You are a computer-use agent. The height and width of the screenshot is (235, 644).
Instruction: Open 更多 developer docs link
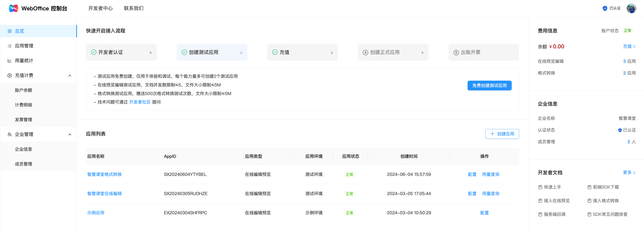(x=629, y=172)
